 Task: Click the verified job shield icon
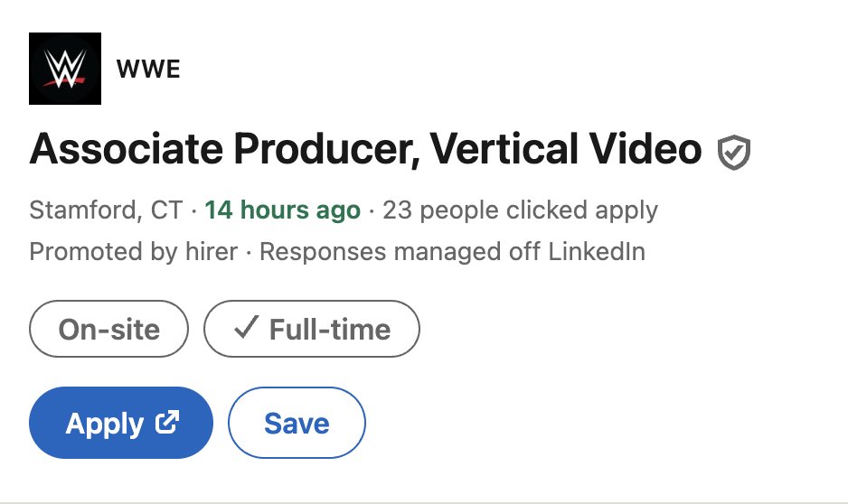point(734,153)
